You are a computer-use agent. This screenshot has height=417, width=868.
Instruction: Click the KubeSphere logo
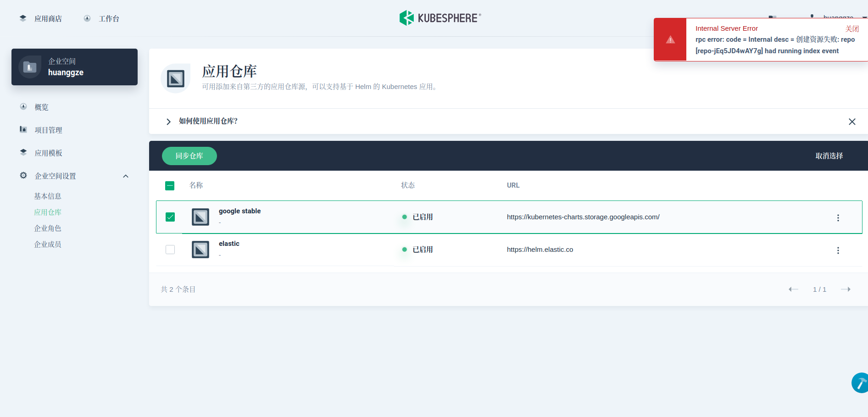pos(440,18)
